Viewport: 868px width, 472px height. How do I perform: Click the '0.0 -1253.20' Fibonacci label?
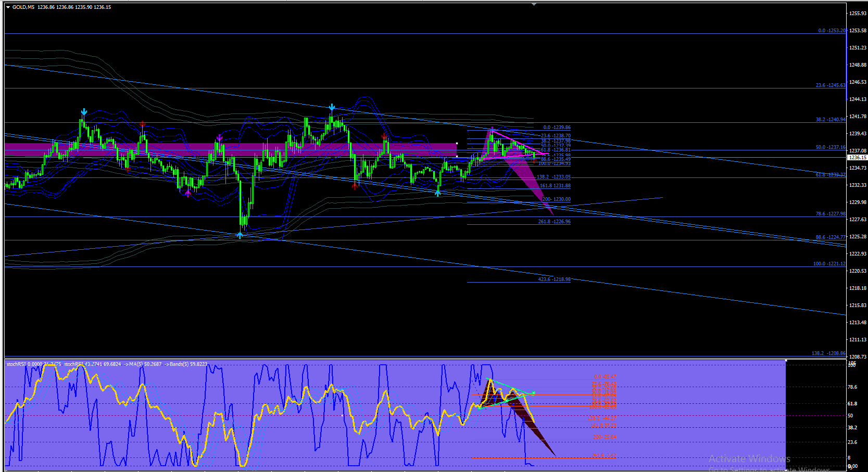click(832, 31)
